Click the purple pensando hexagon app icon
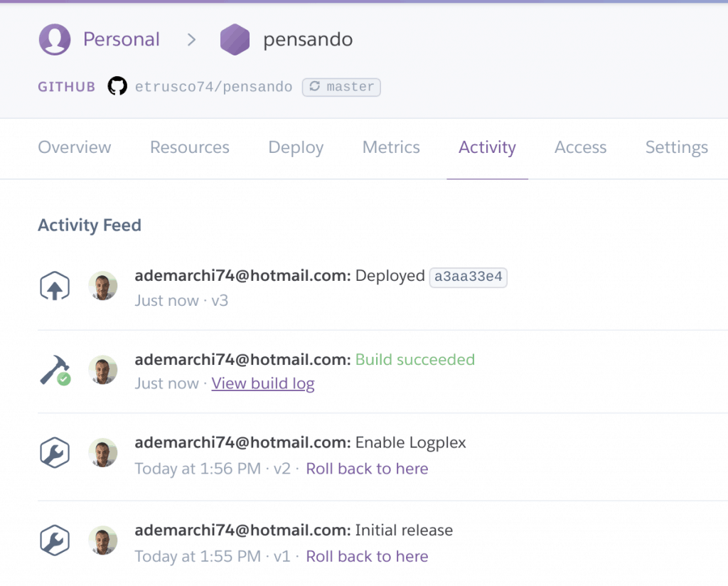 click(x=235, y=39)
